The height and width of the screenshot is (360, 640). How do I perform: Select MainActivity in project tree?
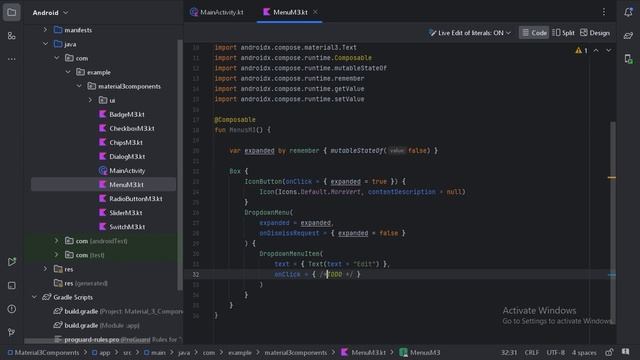pyautogui.click(x=122, y=171)
